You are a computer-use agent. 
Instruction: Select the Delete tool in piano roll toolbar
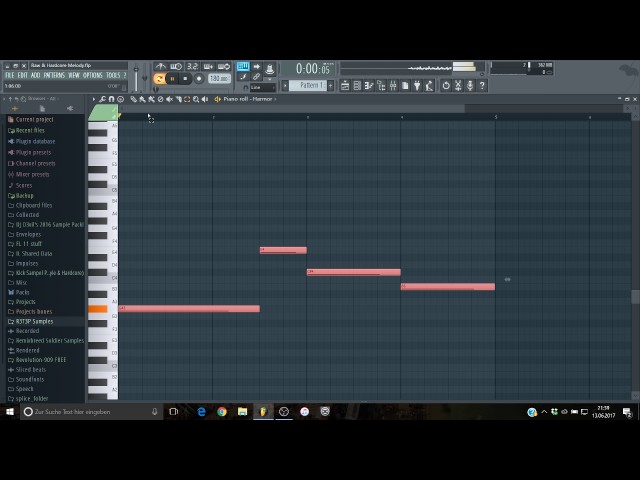click(160, 99)
